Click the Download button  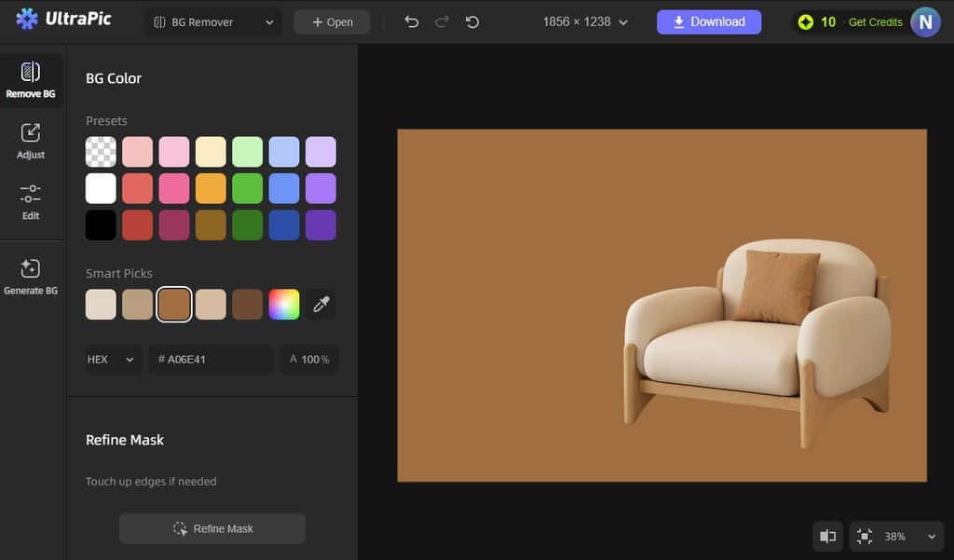[708, 22]
